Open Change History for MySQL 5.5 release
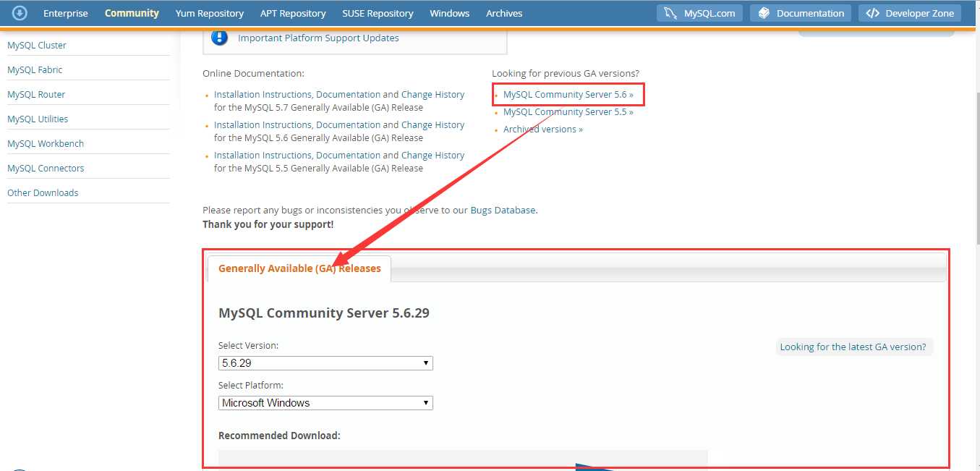Image resolution: width=980 pixels, height=471 pixels. 433,155
